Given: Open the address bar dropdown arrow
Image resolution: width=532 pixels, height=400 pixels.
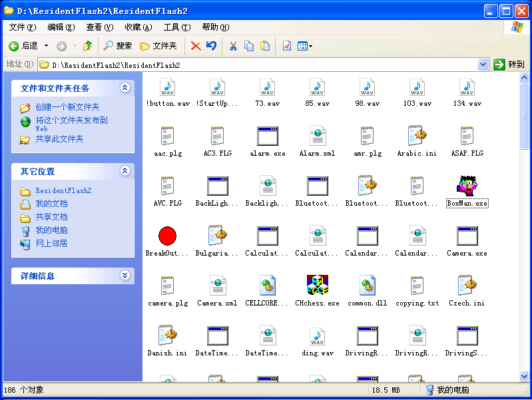Looking at the screenshot, I should pos(483,65).
